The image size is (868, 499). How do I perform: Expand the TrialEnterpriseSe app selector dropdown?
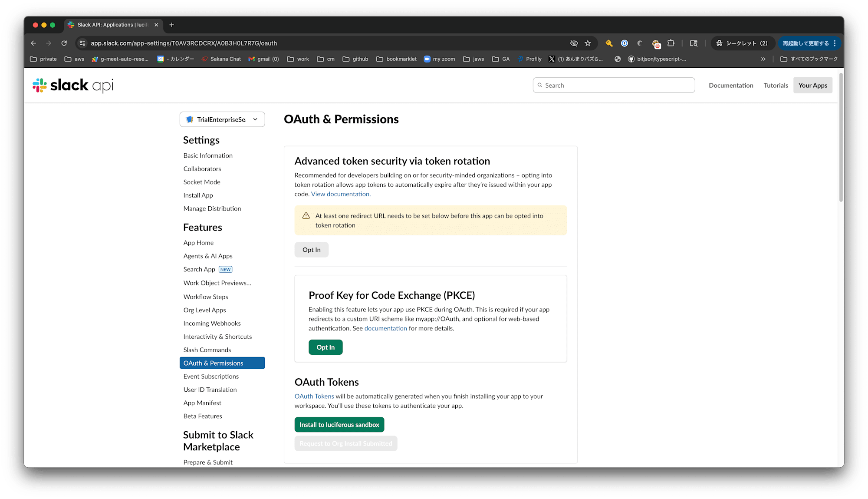pyautogui.click(x=222, y=119)
